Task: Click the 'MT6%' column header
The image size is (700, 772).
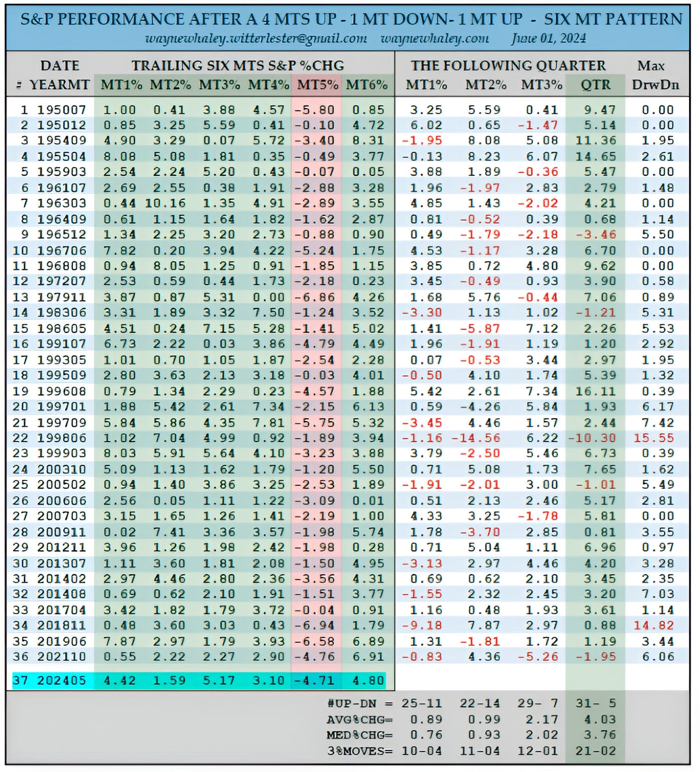Action: coord(367,85)
